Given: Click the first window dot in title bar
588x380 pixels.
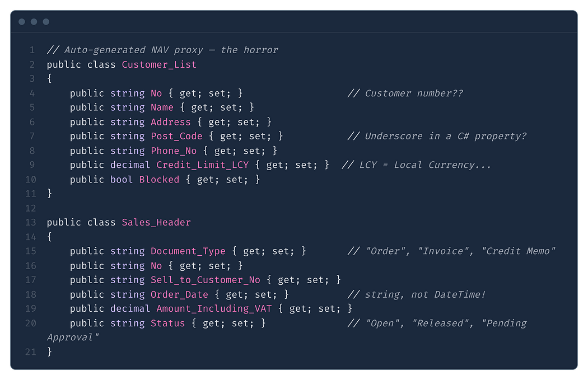Looking at the screenshot, I should tap(22, 22).
